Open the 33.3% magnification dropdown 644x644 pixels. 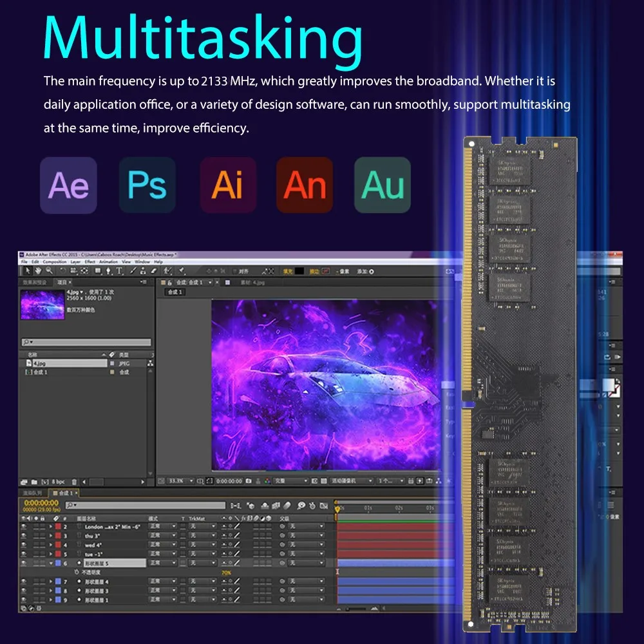coord(181,481)
